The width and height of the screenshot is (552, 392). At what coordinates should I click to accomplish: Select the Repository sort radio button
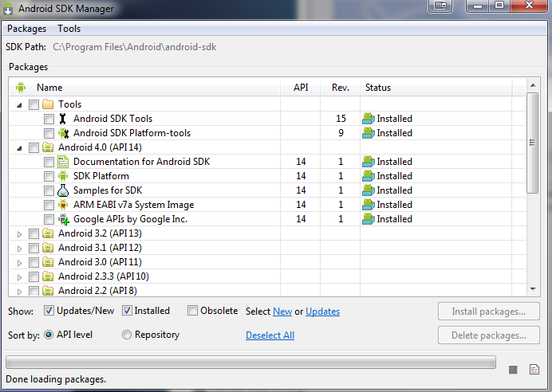126,335
